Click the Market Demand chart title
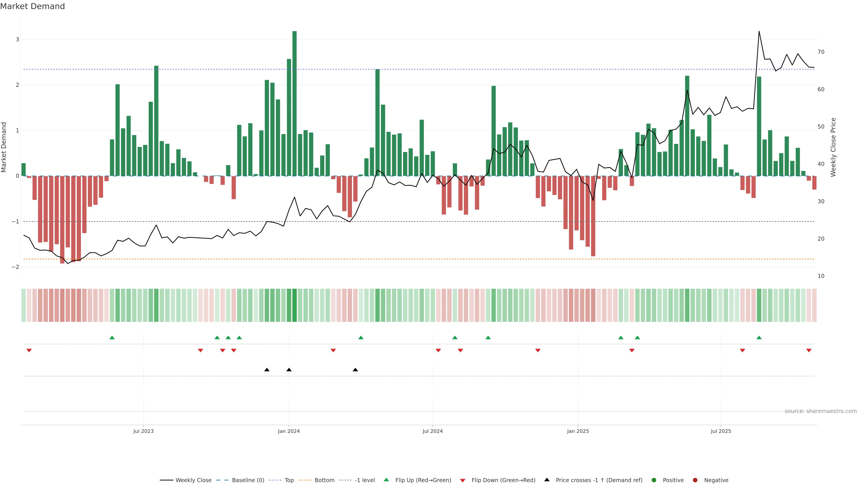The image size is (868, 488). click(x=32, y=6)
